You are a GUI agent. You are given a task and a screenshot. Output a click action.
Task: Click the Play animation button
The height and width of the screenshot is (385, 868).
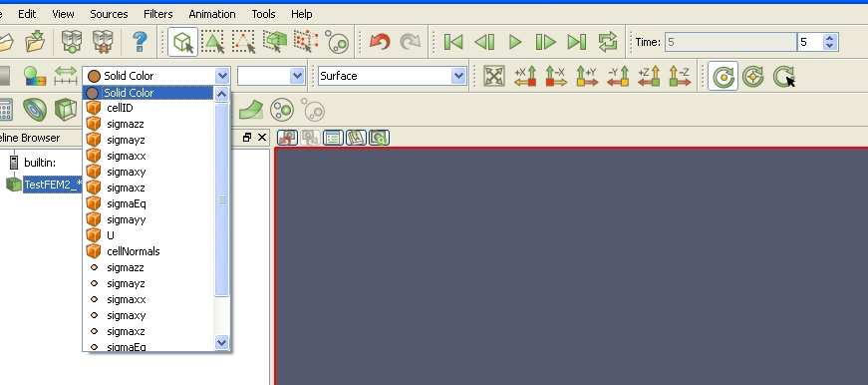tap(515, 42)
